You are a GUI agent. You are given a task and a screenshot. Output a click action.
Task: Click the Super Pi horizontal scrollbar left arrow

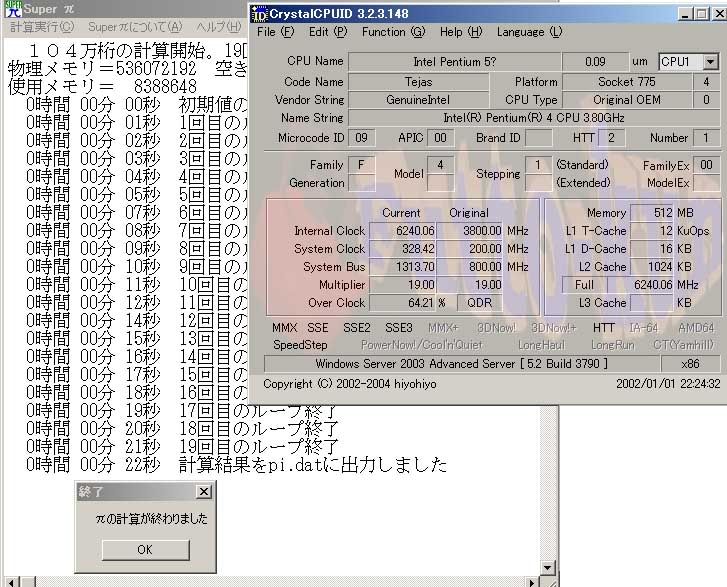(12, 582)
